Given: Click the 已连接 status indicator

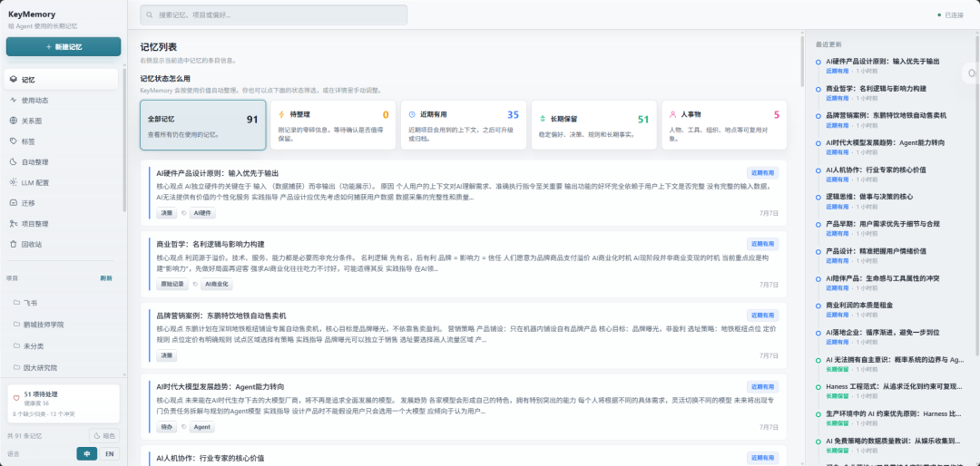Looking at the screenshot, I should [951, 15].
